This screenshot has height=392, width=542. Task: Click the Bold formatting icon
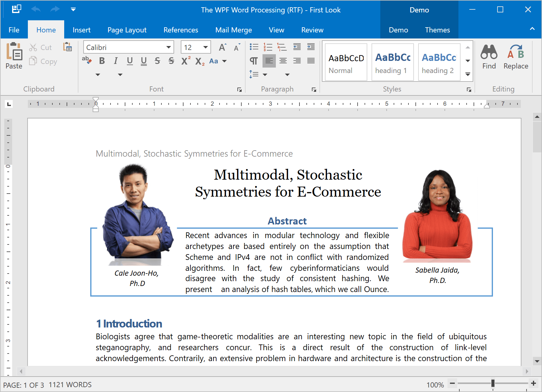pos(102,61)
